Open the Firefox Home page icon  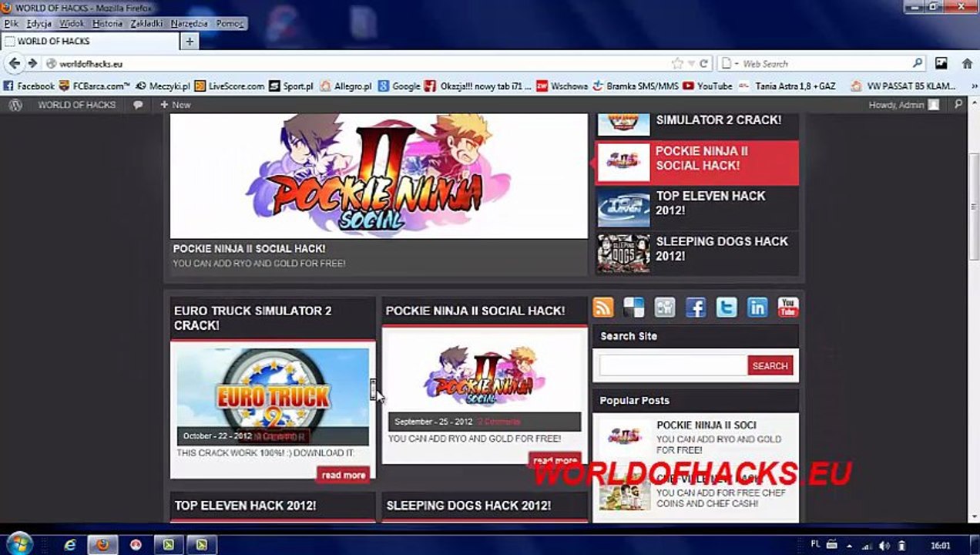pyautogui.click(x=967, y=63)
